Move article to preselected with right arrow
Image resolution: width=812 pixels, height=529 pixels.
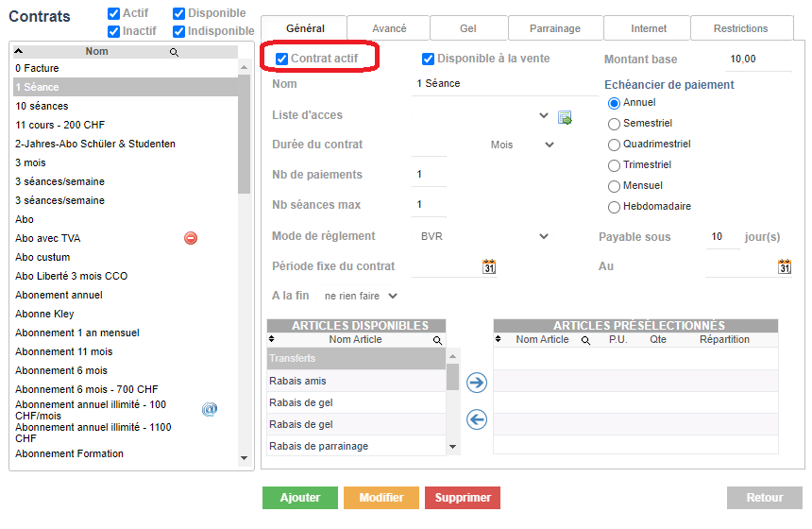pos(477,382)
